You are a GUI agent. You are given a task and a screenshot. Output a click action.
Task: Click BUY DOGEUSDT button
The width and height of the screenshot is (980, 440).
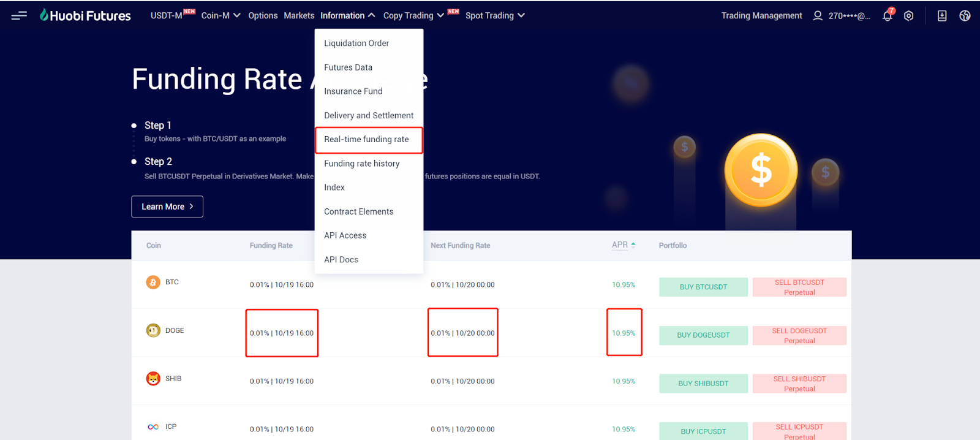703,335
